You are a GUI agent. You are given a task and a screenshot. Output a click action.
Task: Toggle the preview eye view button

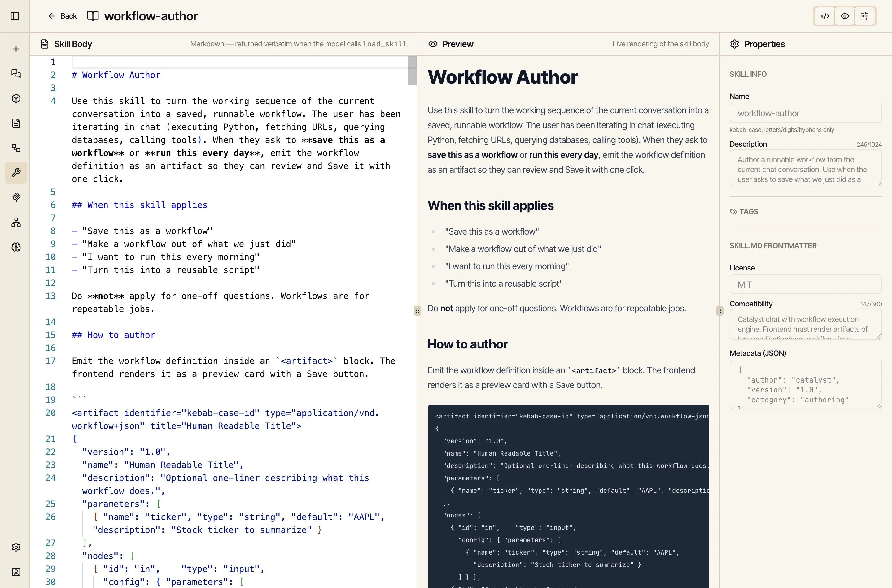click(x=845, y=16)
